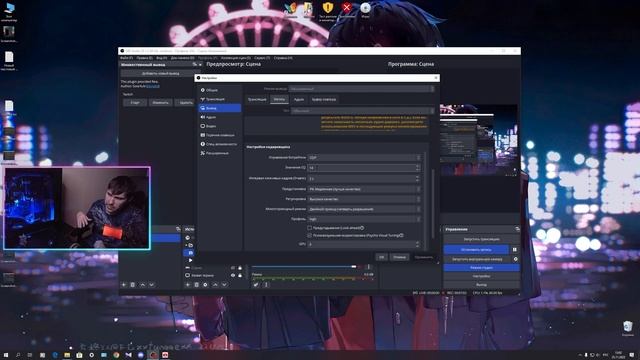Image resolution: width=640 pixels, height=360 pixels.
Task: Click the Stop Recording button in the Controls dock
Action: (x=476, y=249)
